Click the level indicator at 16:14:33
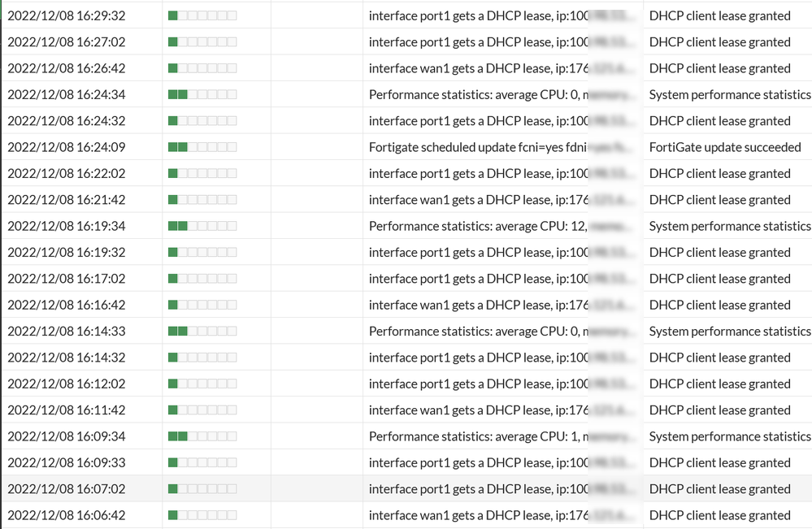812x529 pixels. coord(202,332)
